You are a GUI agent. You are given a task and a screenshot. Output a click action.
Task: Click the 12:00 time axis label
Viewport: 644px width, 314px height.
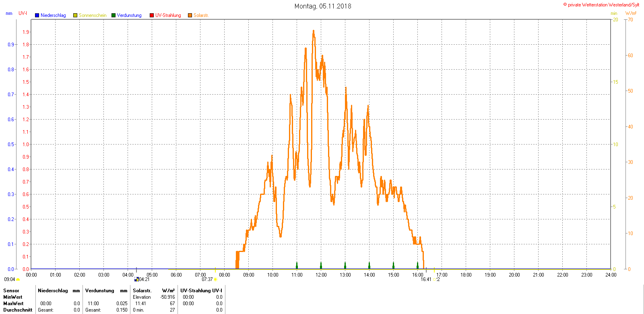coord(321,275)
